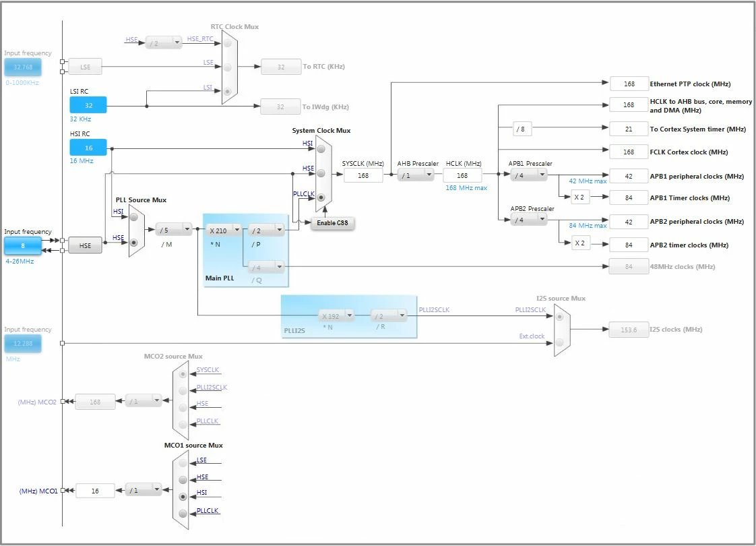The height and width of the screenshot is (546, 756).
Task: Select HSE radio in System Clock Mux
Action: 321,173
